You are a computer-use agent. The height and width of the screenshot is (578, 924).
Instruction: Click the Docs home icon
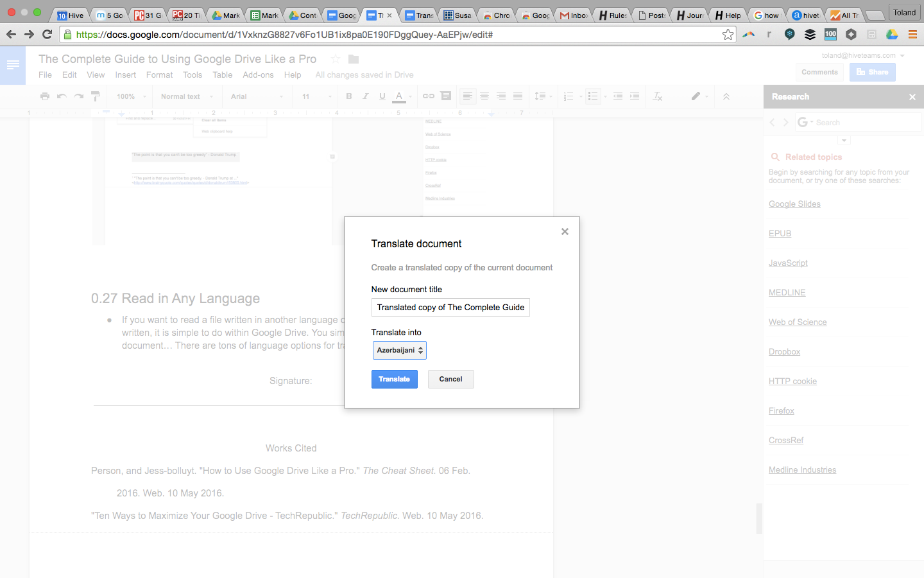click(13, 65)
